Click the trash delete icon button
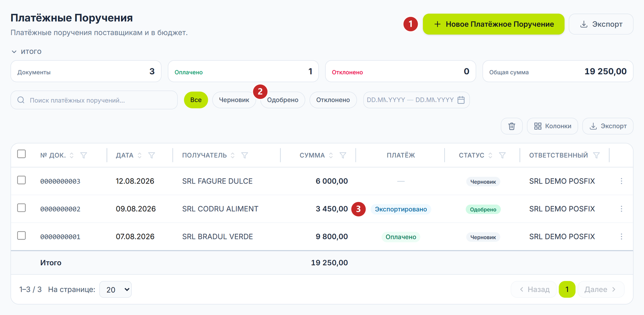 pyautogui.click(x=511, y=126)
